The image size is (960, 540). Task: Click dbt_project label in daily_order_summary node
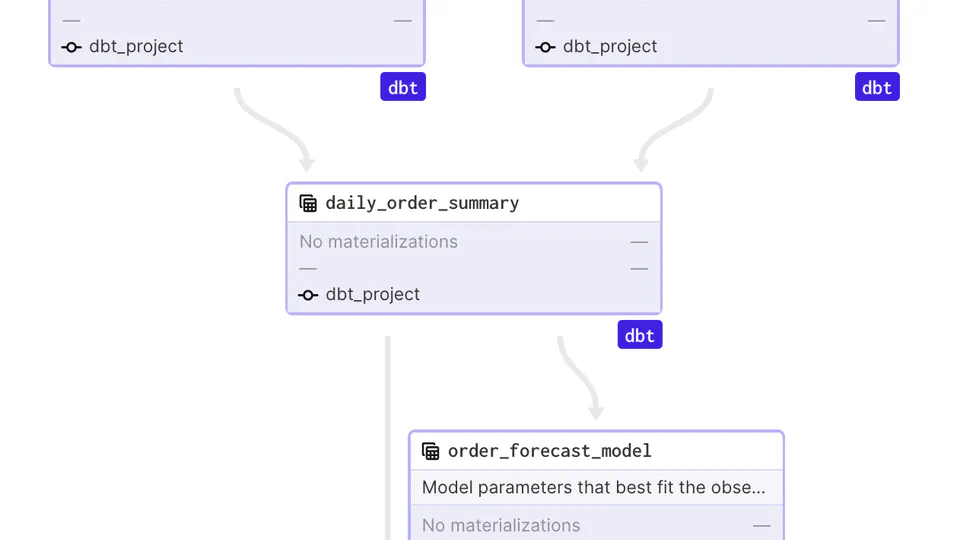pos(372,295)
